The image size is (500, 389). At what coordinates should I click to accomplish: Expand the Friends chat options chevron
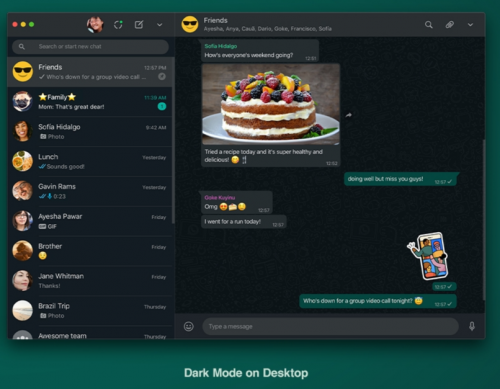pyautogui.click(x=470, y=25)
